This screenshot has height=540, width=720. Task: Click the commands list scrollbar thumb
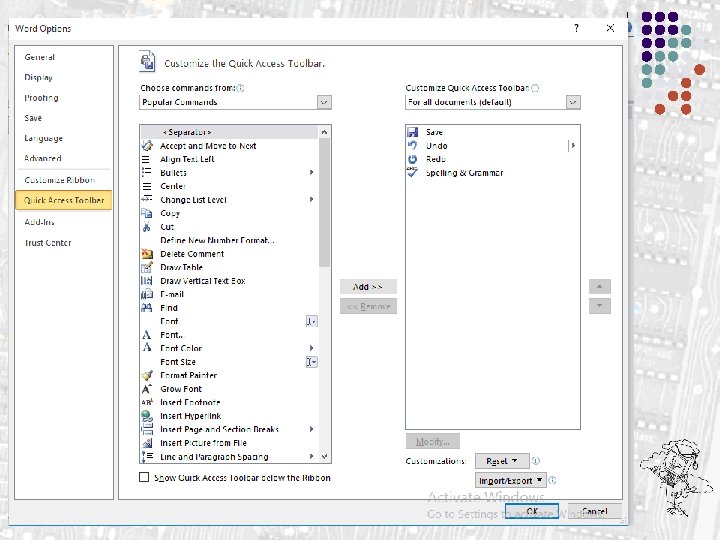click(x=324, y=202)
